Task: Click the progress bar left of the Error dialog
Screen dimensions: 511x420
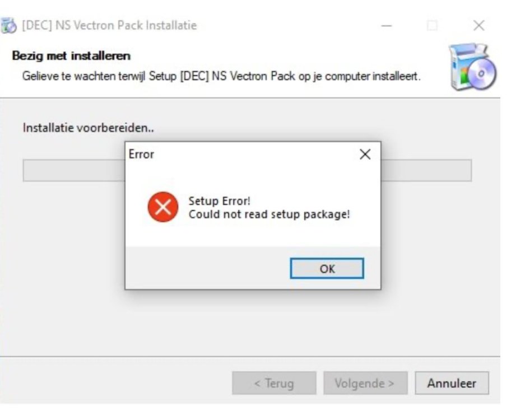Action: 73,170
